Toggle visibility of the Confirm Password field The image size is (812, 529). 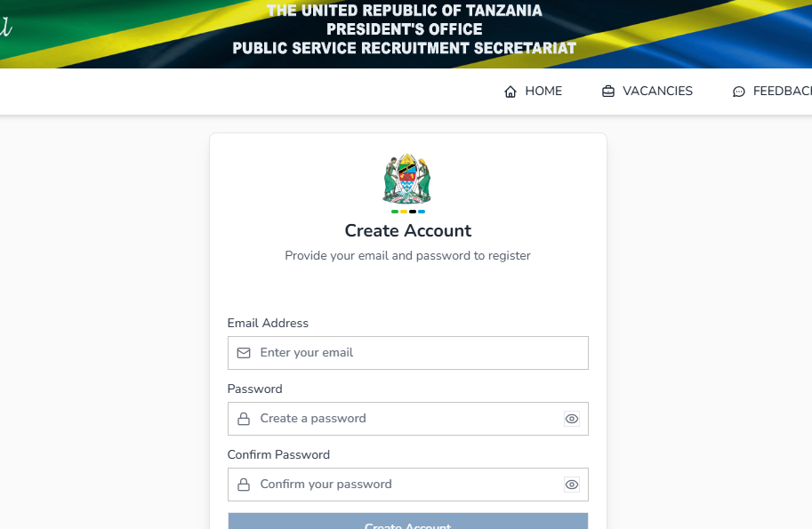point(572,485)
